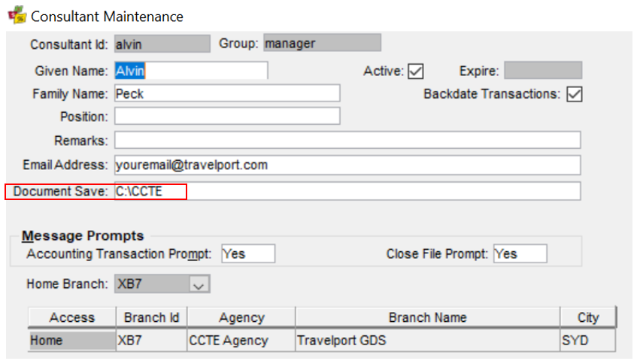Click the Group field showing manager

pyautogui.click(x=322, y=43)
